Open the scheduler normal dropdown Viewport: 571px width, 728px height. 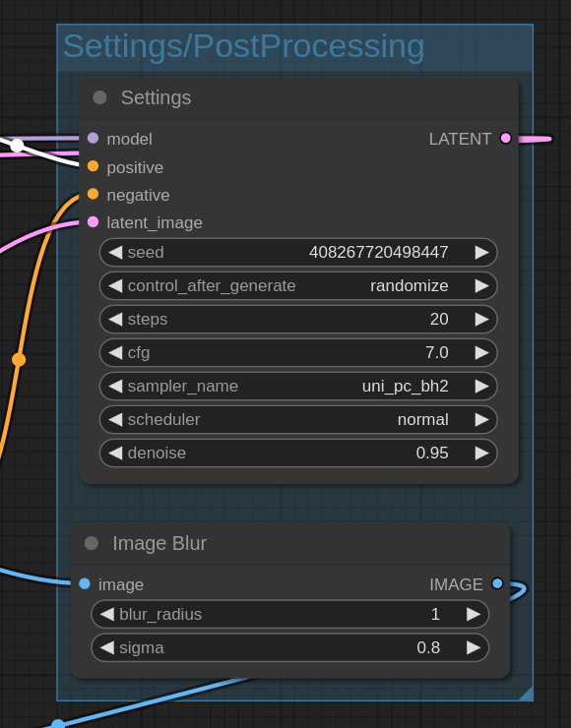(422, 420)
